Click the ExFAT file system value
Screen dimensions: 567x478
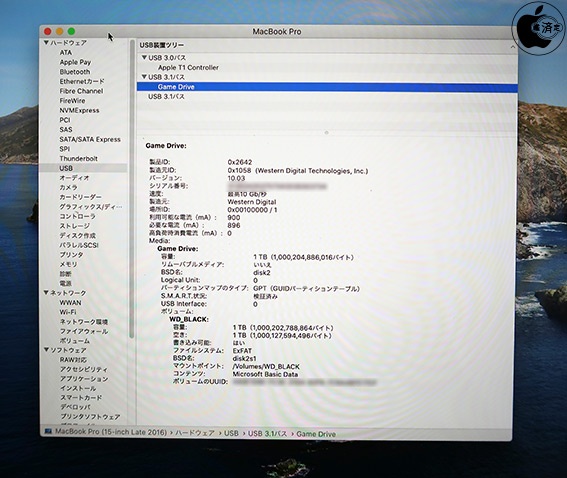(x=242, y=350)
